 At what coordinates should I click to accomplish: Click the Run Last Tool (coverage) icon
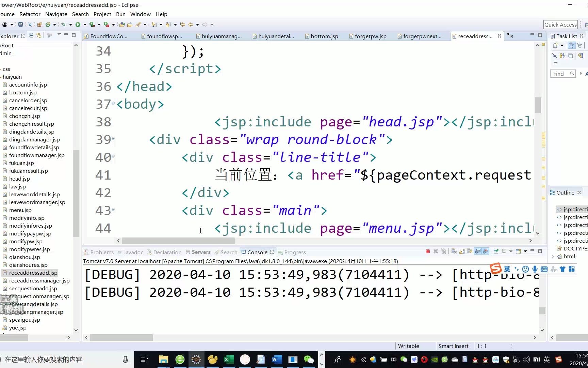92,25
